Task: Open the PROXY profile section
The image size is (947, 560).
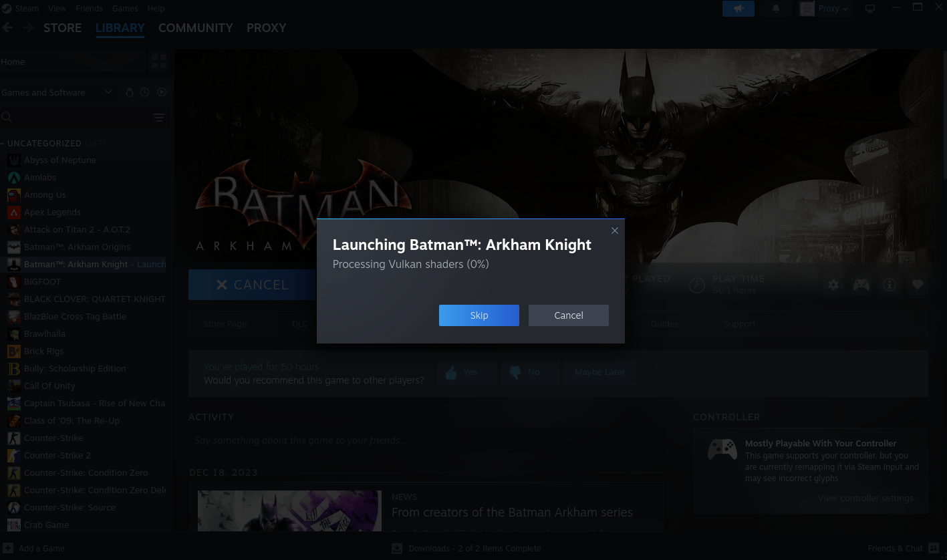Action: tap(266, 28)
